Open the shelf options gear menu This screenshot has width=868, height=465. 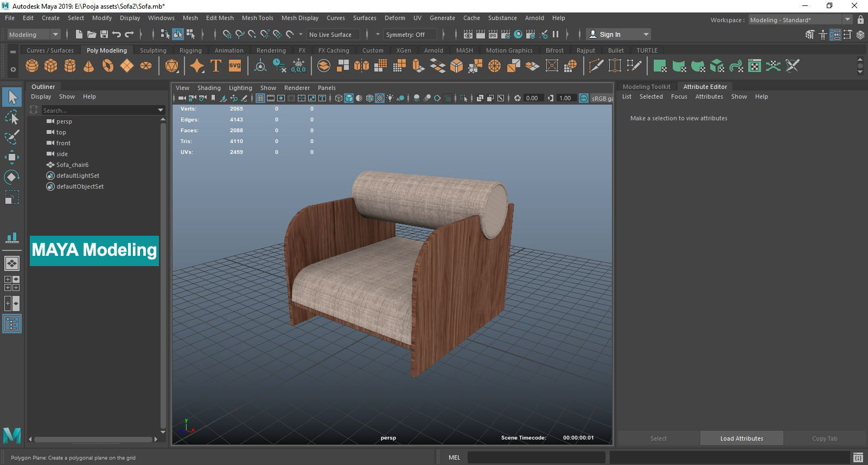click(12, 69)
